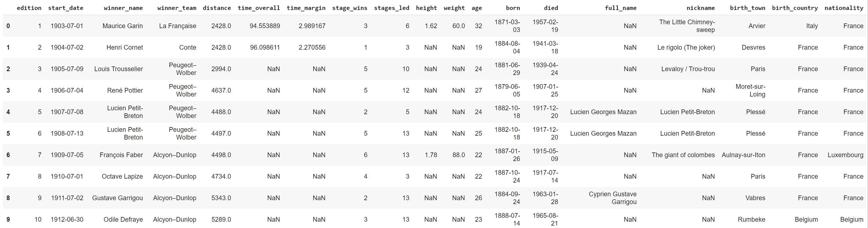Click the 1912-06-30 start date cell
The image size is (868, 228).
point(67,219)
